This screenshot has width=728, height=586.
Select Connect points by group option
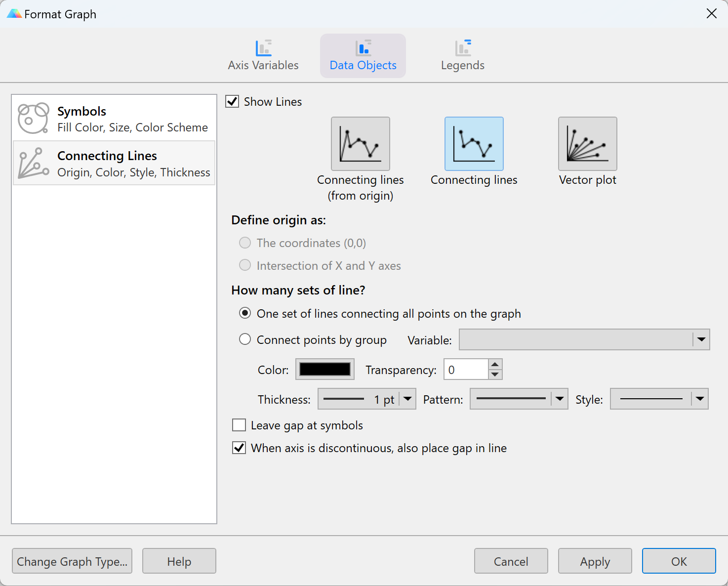pyautogui.click(x=245, y=339)
